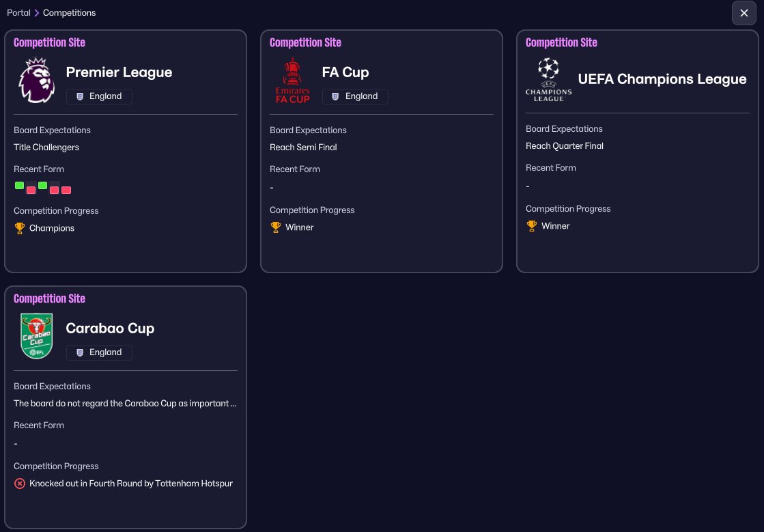Image resolution: width=764 pixels, height=532 pixels.
Task: Click the UEFA Champions League logo
Action: tap(548, 79)
